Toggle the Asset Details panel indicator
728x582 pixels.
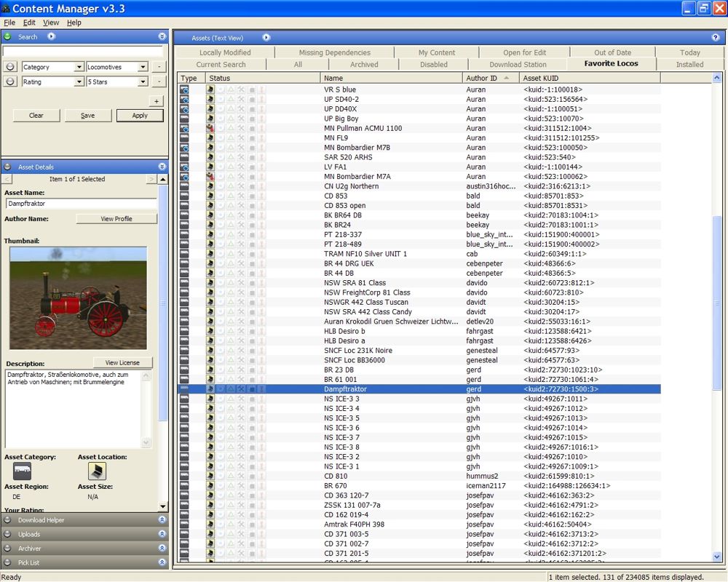(x=8, y=167)
